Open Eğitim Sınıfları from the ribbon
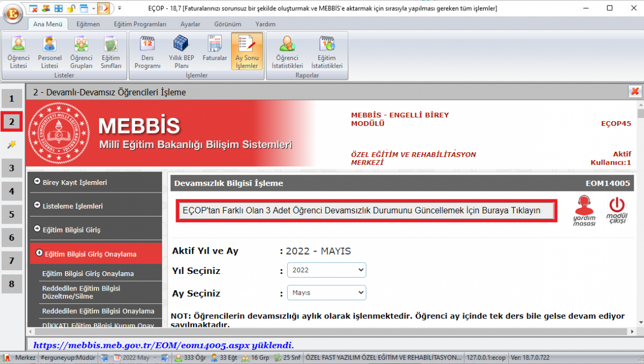The height and width of the screenshot is (364, 644). 111,52
